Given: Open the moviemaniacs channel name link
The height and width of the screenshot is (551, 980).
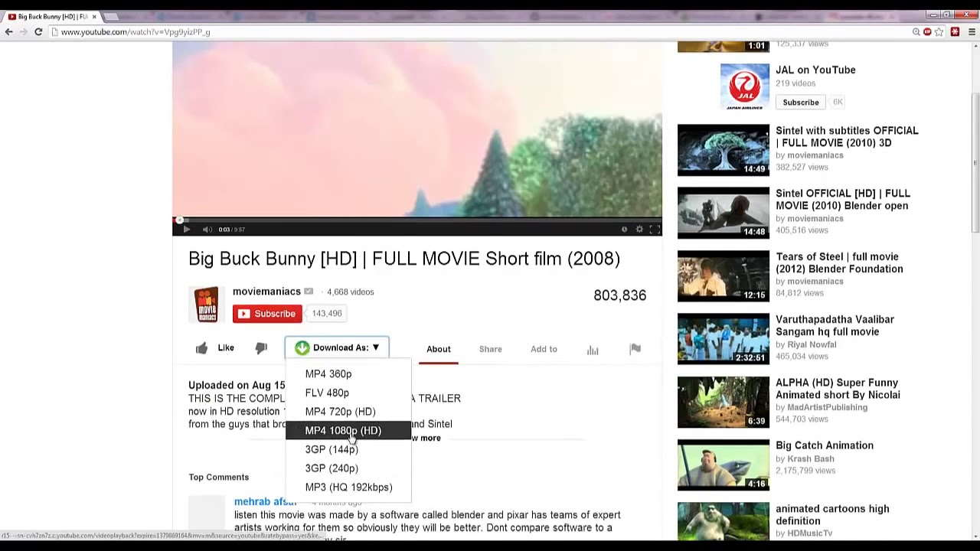Looking at the screenshot, I should [x=266, y=292].
